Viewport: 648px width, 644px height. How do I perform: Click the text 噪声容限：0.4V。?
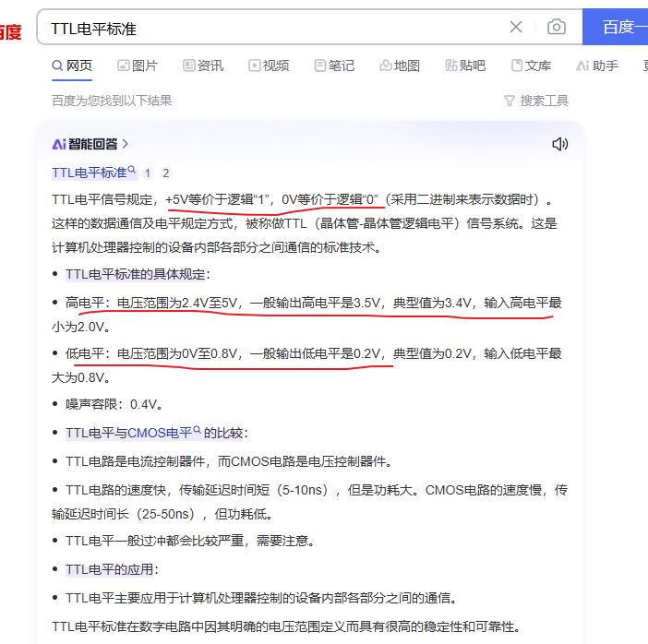114,404
